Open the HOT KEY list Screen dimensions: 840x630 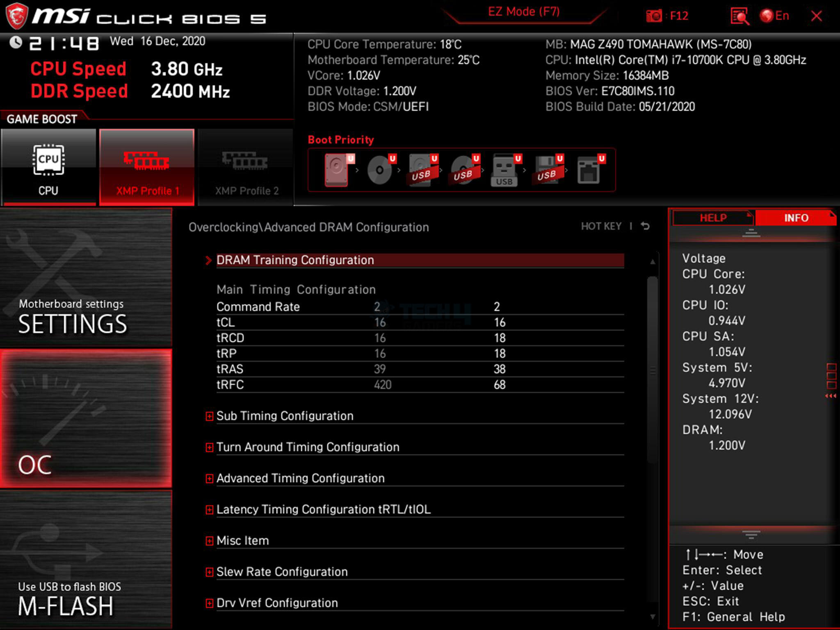pyautogui.click(x=601, y=226)
